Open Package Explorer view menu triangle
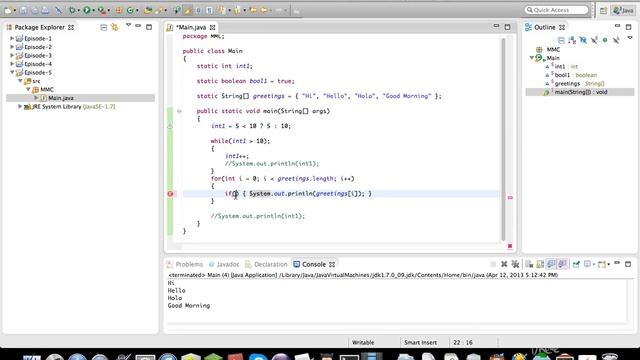 128,25
